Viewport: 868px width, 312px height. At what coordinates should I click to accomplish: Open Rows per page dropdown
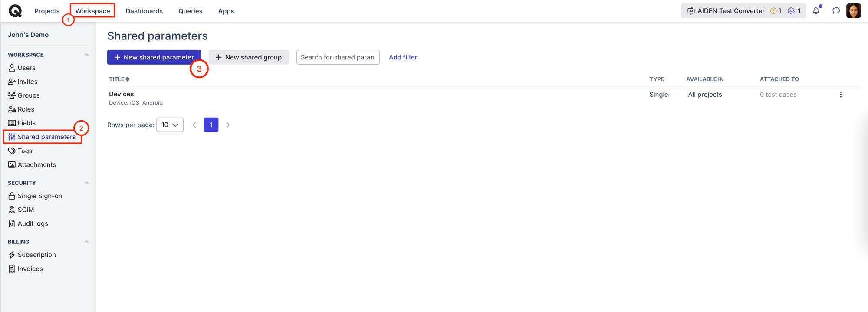(170, 125)
